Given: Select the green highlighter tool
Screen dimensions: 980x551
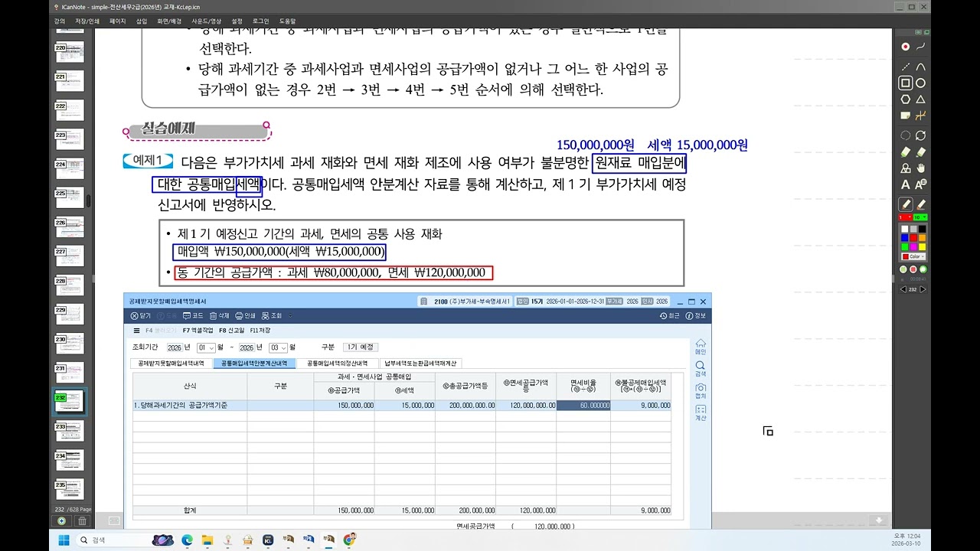Looking at the screenshot, I should (905, 152).
